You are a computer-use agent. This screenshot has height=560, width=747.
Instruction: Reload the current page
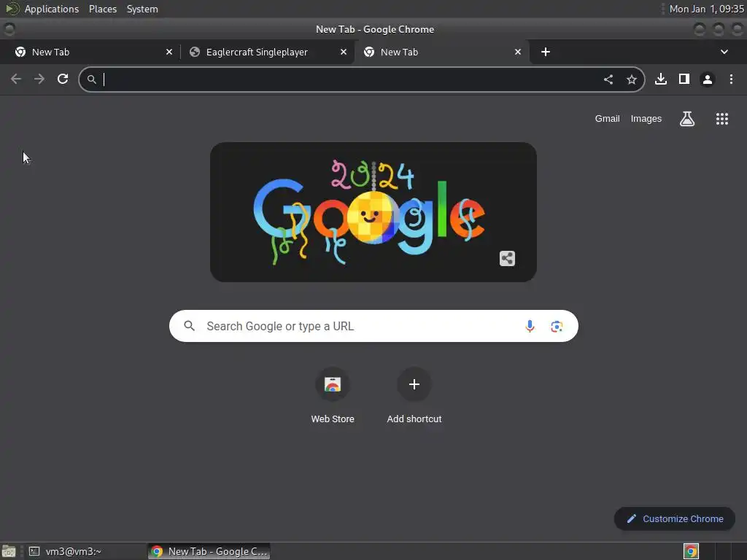(63, 79)
